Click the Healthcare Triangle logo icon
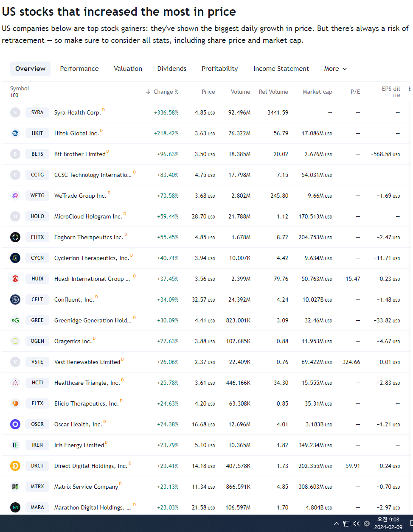The image size is (413, 532). 15,383
